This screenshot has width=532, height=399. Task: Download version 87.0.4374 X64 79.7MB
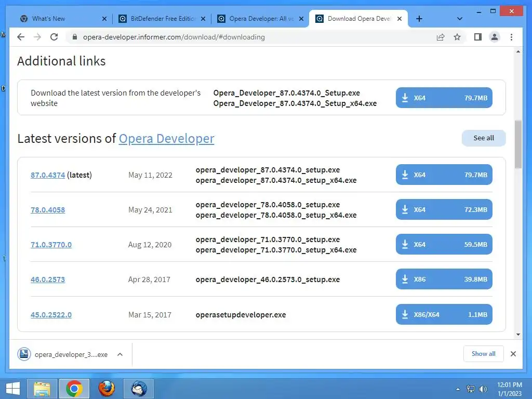coord(444,175)
